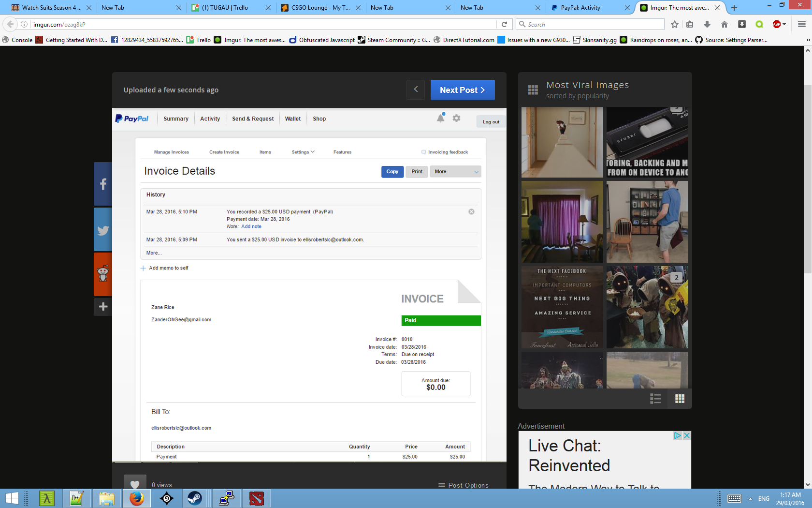
Task: Open Firefox home page icon
Action: click(x=724, y=24)
